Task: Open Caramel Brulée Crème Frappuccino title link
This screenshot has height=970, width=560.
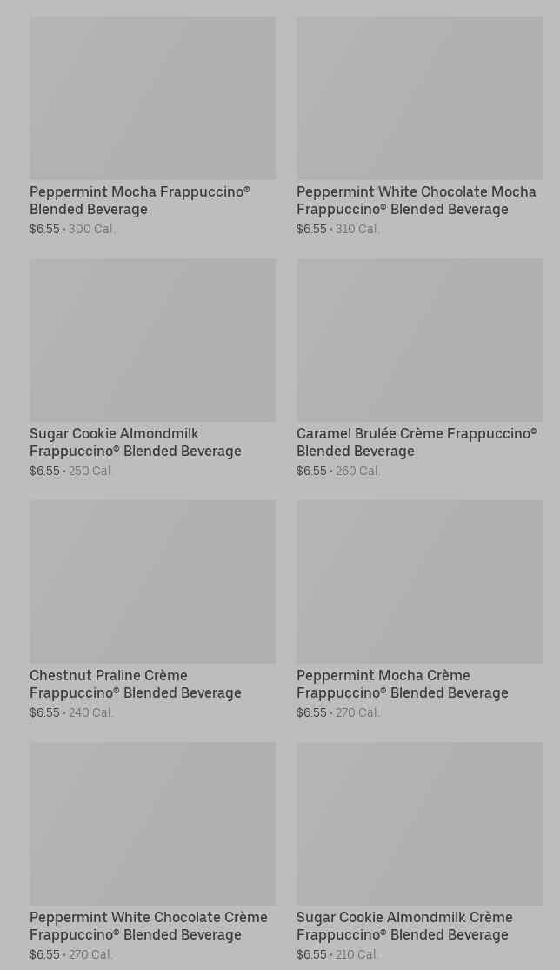Action: click(416, 442)
